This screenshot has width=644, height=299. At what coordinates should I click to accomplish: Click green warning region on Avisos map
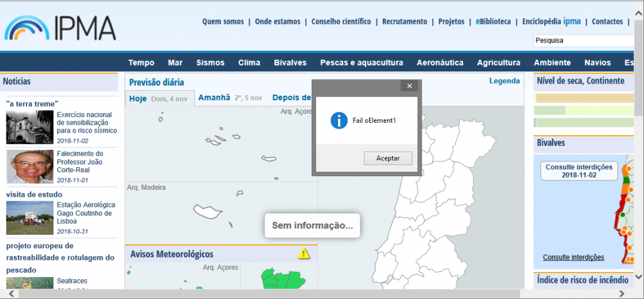pos(283,279)
